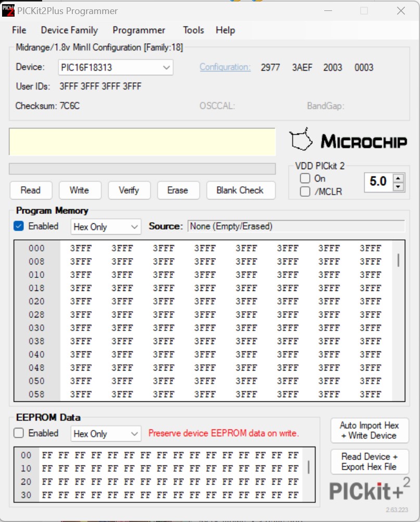
Task: Click the Microchip logo image
Action: (348, 140)
